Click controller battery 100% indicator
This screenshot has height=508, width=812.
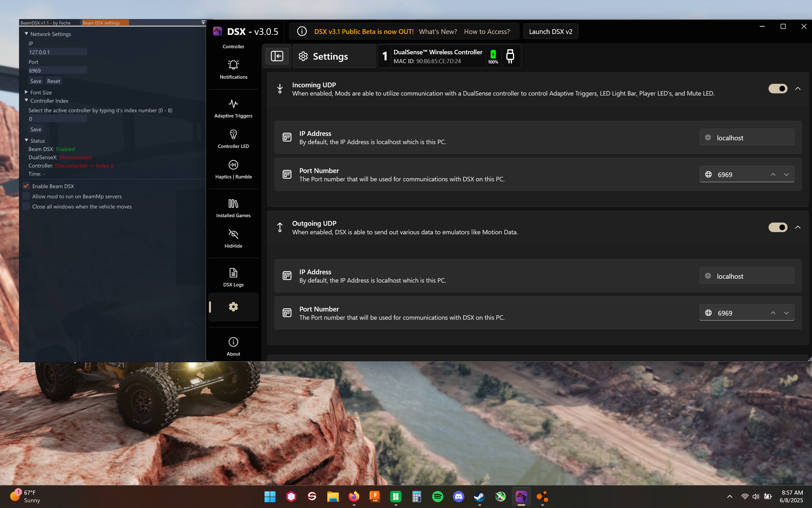click(x=493, y=56)
